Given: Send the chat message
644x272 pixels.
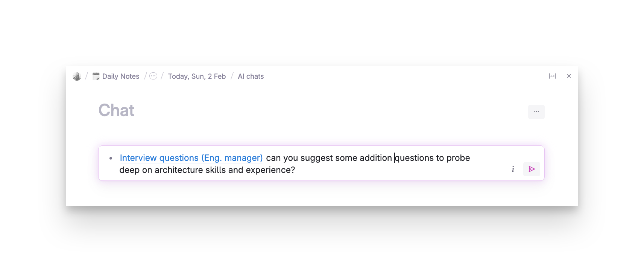Looking at the screenshot, I should click(532, 169).
